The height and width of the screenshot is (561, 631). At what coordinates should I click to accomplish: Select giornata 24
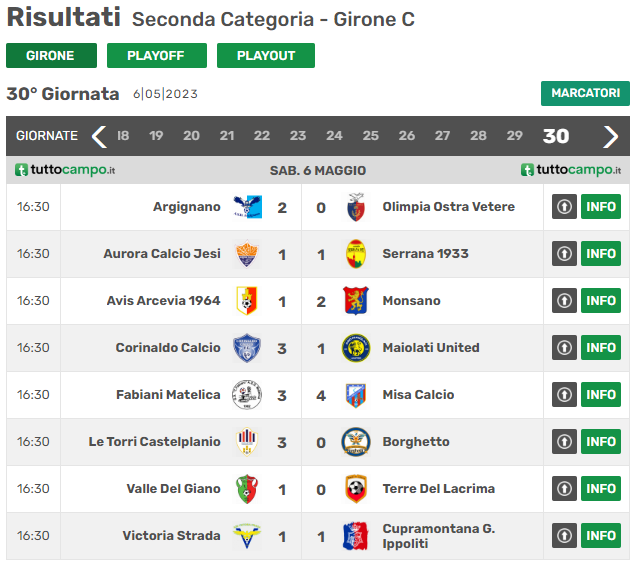tap(334, 136)
